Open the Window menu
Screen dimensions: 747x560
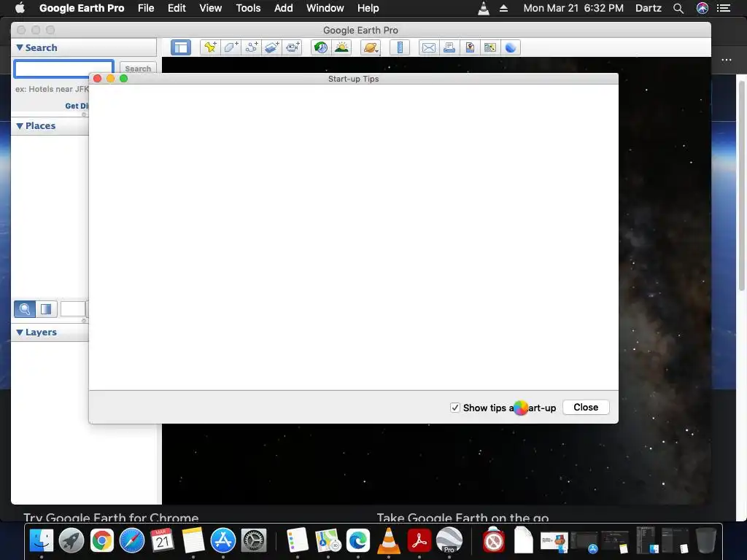325,8
